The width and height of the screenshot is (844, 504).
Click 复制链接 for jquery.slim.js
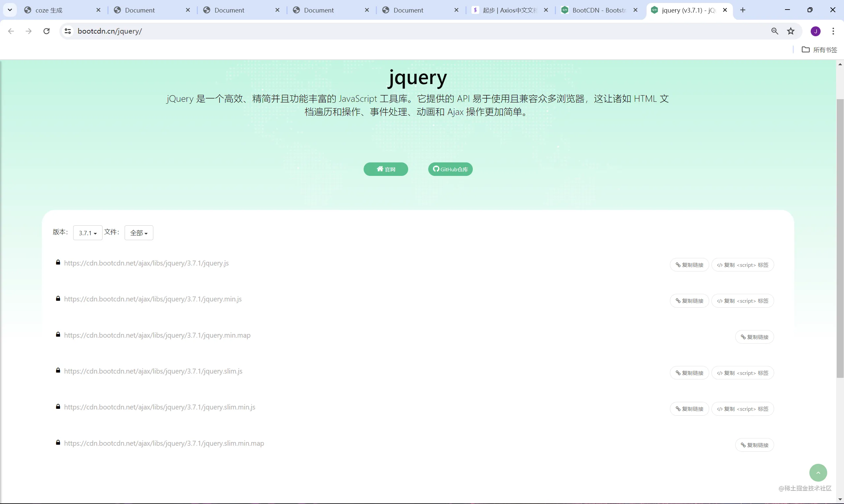689,373
